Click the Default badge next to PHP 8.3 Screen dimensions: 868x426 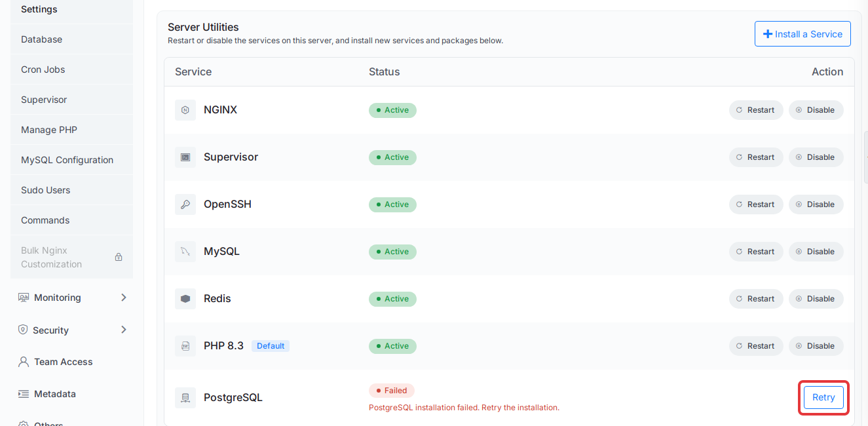271,346
